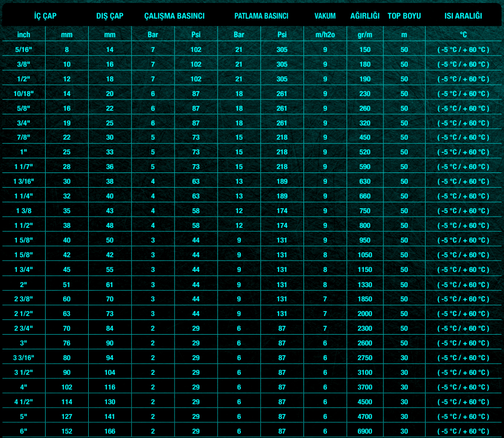Select the 2300 gr/m weight value
This screenshot has height=438, width=504.
pos(365,329)
